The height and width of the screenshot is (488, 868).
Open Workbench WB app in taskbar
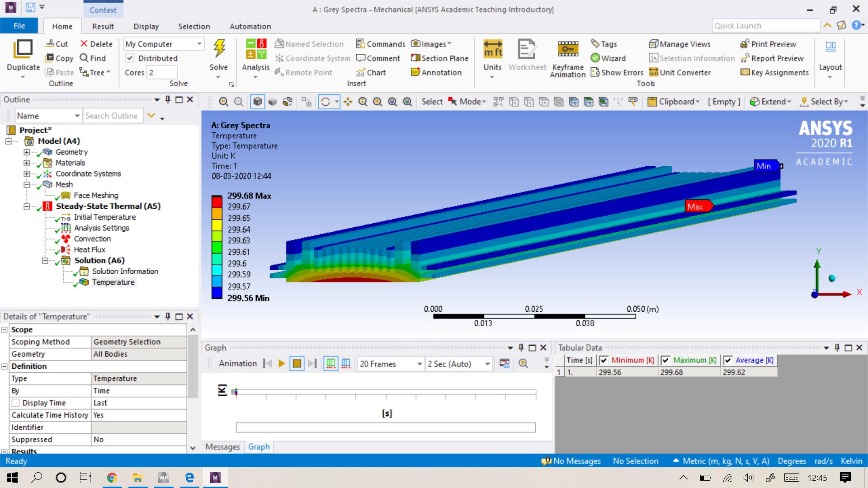(163, 478)
